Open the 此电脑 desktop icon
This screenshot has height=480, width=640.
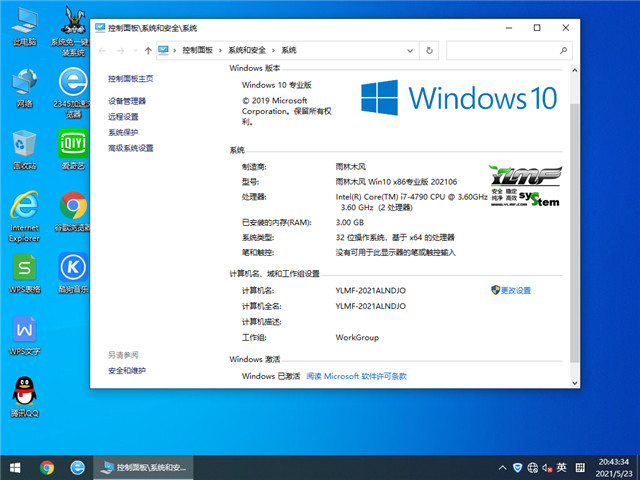pyautogui.click(x=24, y=27)
